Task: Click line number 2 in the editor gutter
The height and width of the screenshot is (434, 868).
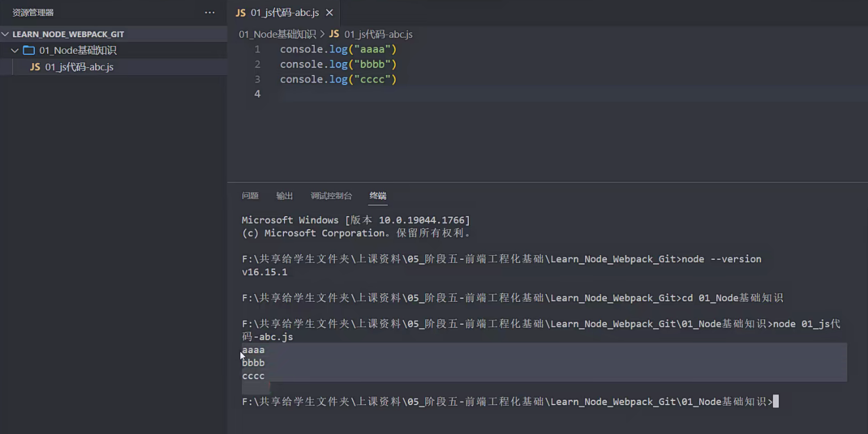Action: coord(257,64)
